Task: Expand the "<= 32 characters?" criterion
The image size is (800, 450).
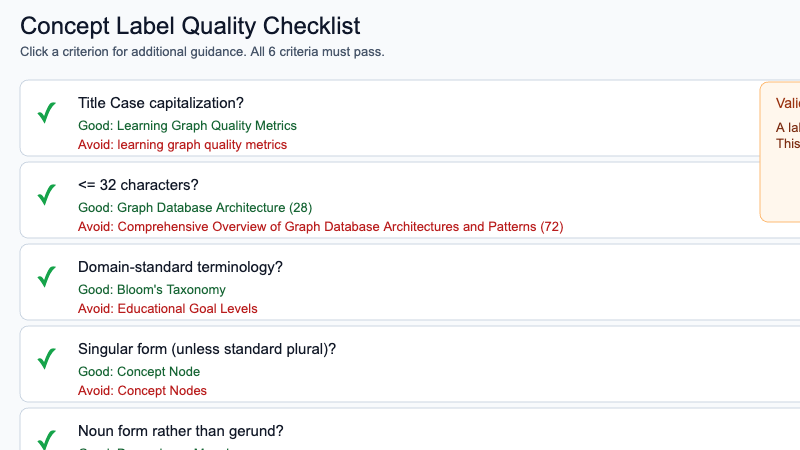Action: (x=138, y=185)
